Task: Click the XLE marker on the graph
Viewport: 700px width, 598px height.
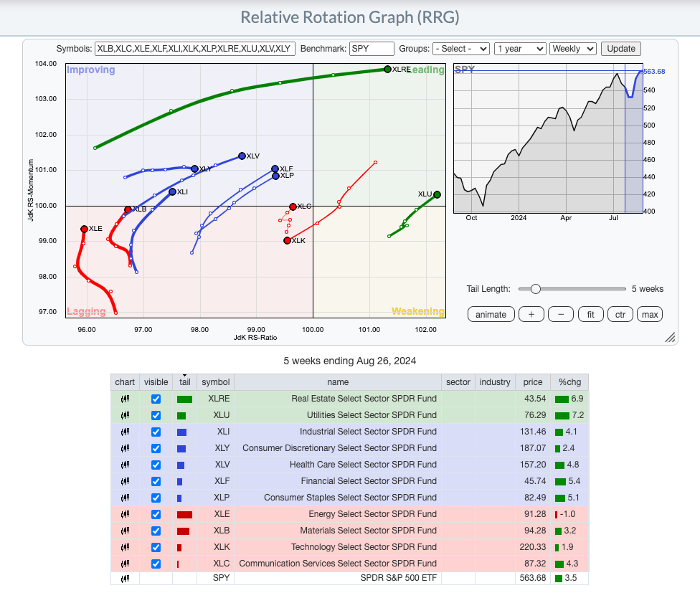Action: (84, 229)
